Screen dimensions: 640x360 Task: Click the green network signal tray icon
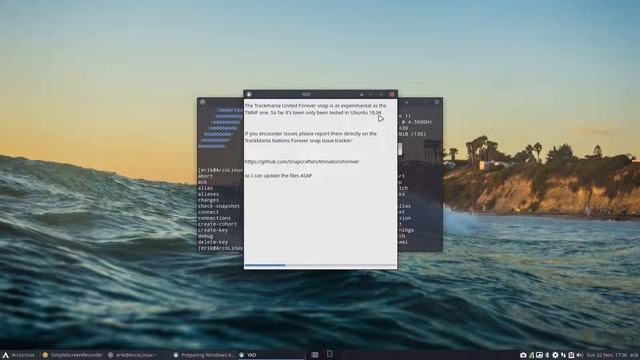coord(531,356)
